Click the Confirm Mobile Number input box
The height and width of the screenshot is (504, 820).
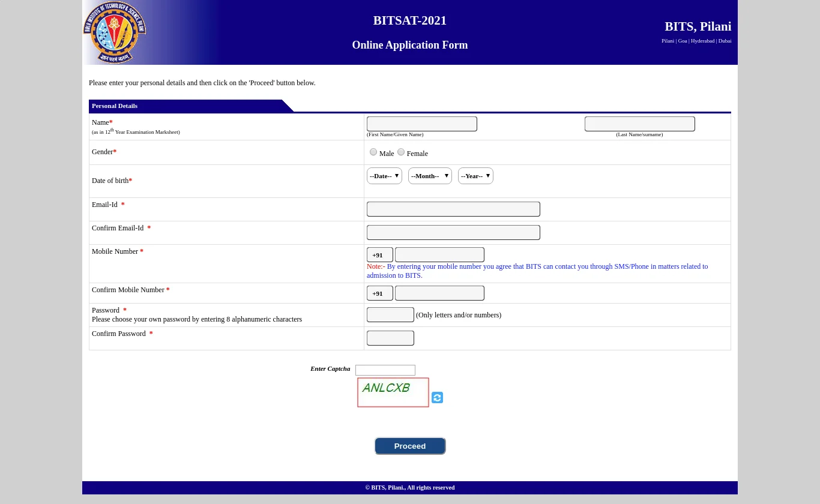coord(439,293)
